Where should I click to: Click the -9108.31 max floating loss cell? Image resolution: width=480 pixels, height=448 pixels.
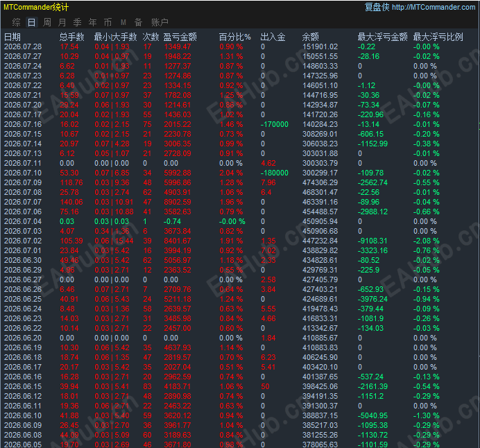(x=372, y=241)
